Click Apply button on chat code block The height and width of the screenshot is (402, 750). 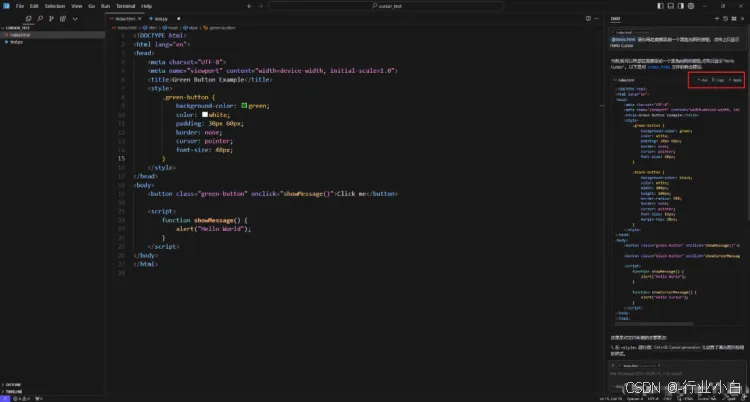(x=735, y=80)
